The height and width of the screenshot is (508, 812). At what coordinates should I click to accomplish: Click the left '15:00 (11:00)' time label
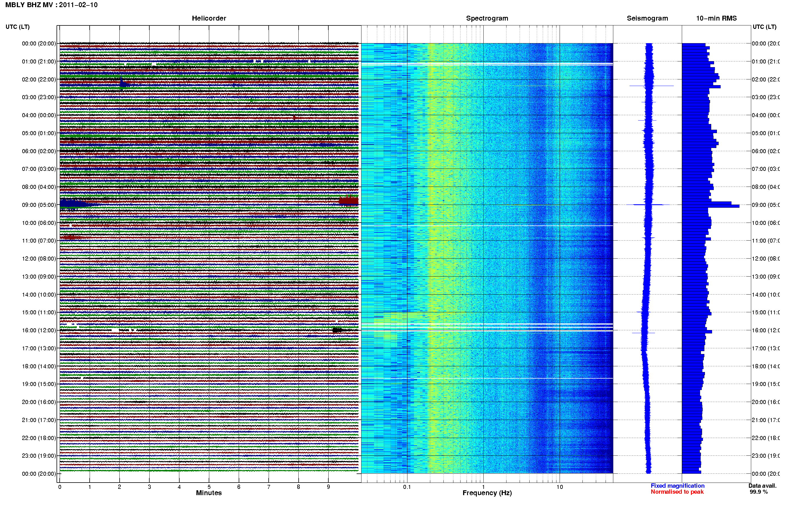click(x=39, y=313)
